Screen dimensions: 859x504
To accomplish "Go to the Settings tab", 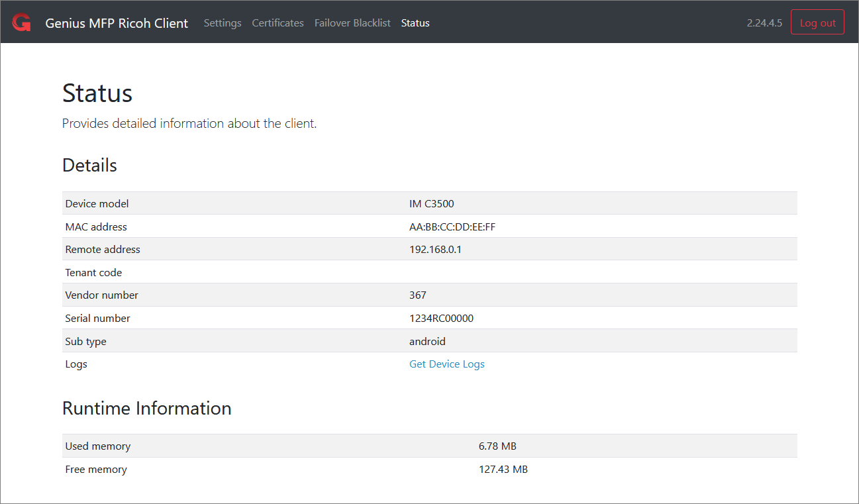I will (x=223, y=23).
